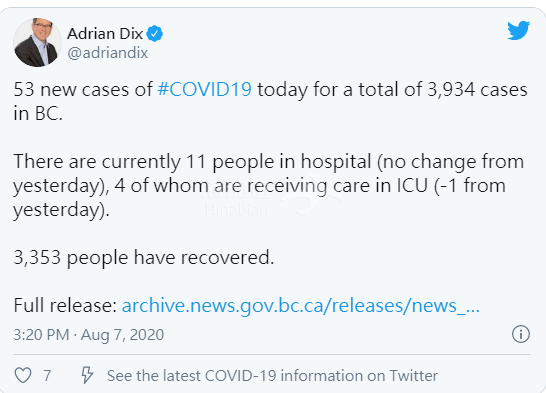See the latest COVID-19 information on Twitter
This screenshot has height=393, width=546.
[272, 376]
